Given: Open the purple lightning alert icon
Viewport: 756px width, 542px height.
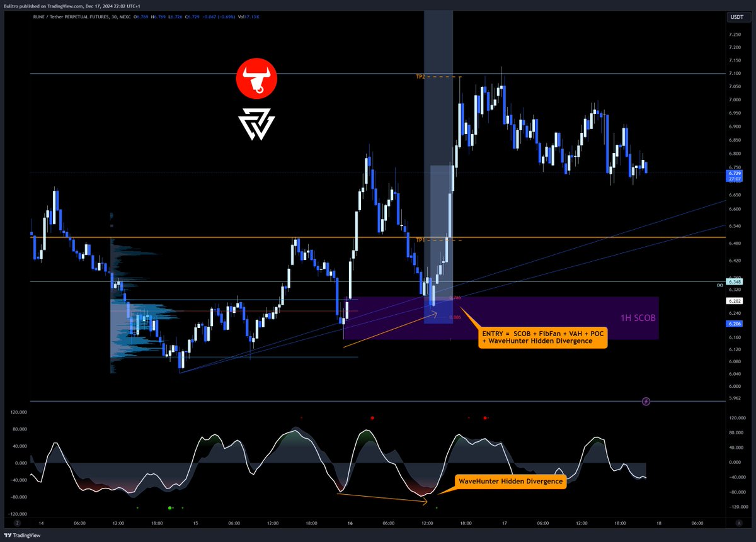Looking at the screenshot, I should [x=646, y=401].
